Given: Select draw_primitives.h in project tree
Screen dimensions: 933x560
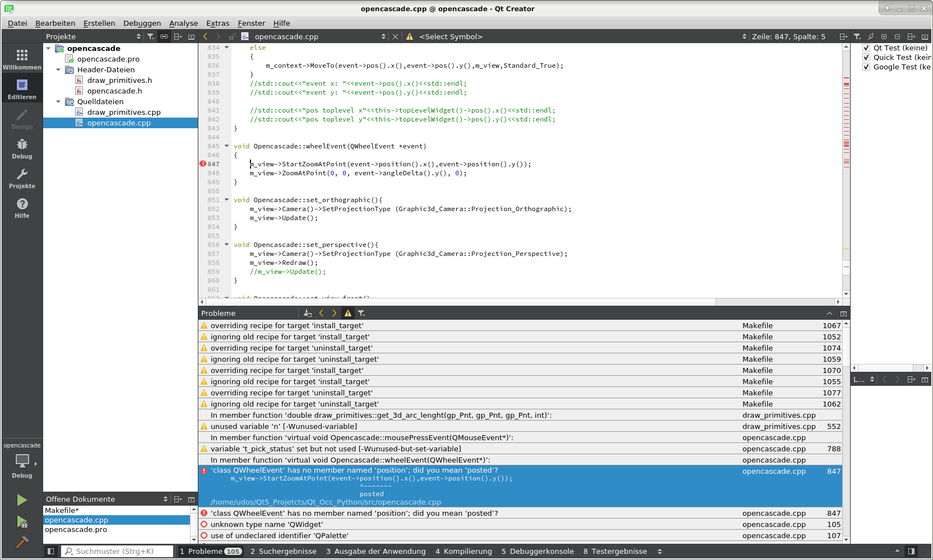Looking at the screenshot, I should tap(119, 81).
